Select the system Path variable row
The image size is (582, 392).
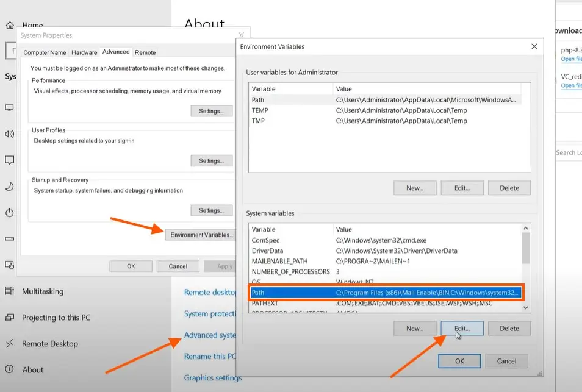386,293
